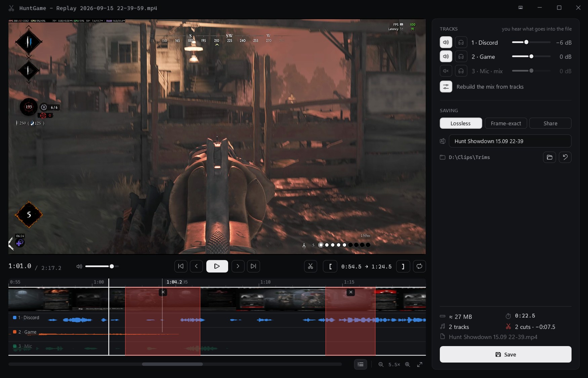
Task: Solo Game track with headphones icon
Action: pyautogui.click(x=461, y=56)
